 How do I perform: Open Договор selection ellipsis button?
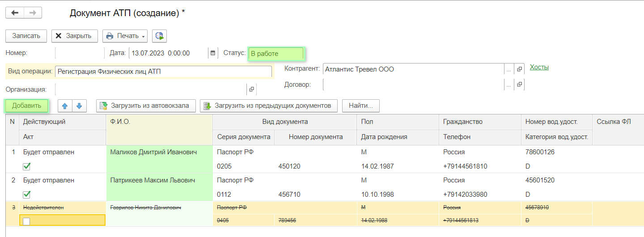click(x=508, y=84)
